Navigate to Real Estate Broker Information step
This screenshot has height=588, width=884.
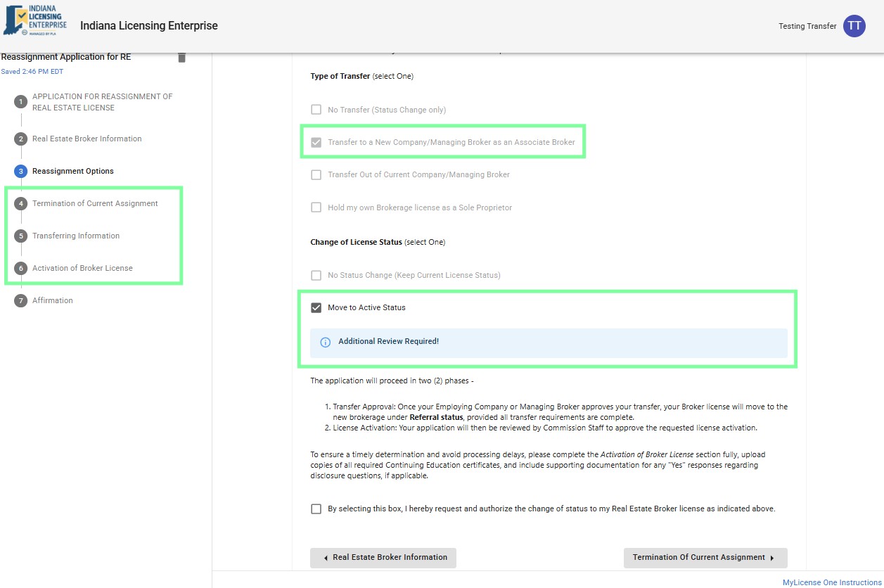(87, 139)
